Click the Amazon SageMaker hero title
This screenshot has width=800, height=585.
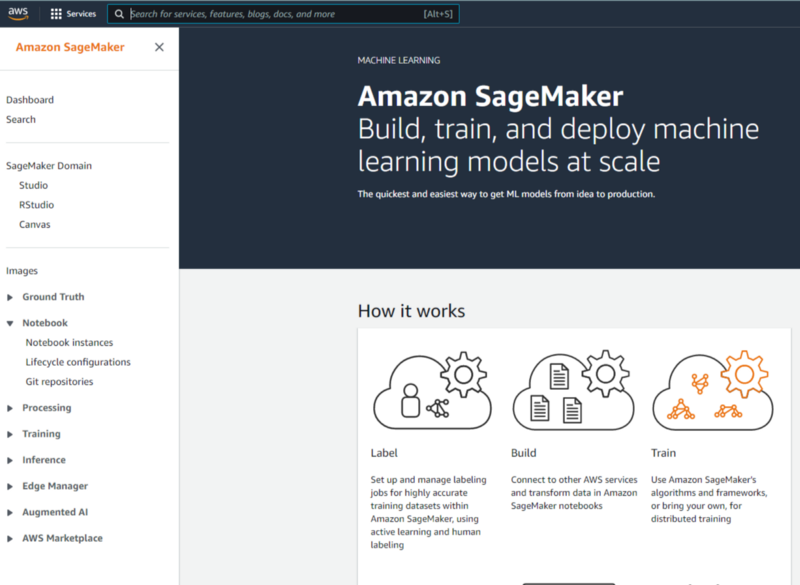(x=490, y=96)
